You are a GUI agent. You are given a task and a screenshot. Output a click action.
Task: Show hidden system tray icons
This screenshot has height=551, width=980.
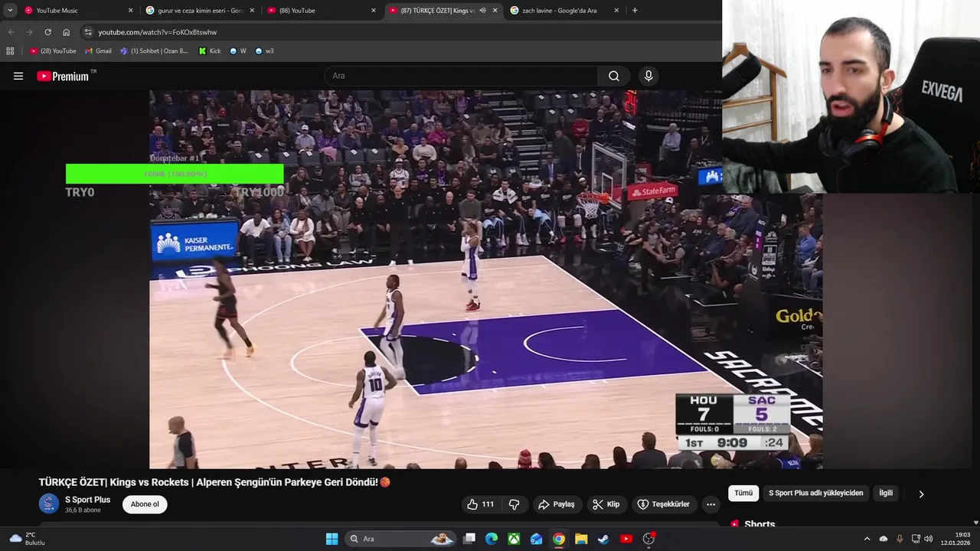[867, 539]
